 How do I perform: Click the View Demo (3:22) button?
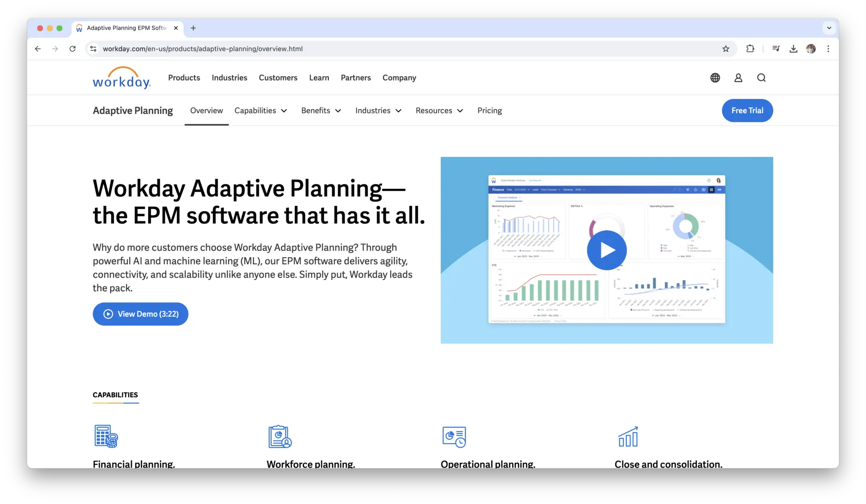click(141, 314)
